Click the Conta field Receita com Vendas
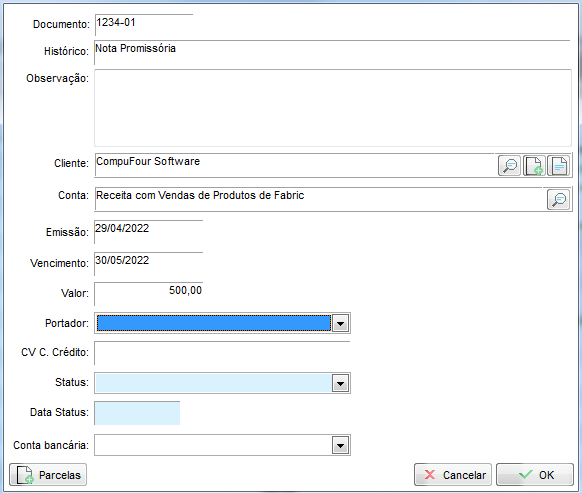 click(x=319, y=199)
